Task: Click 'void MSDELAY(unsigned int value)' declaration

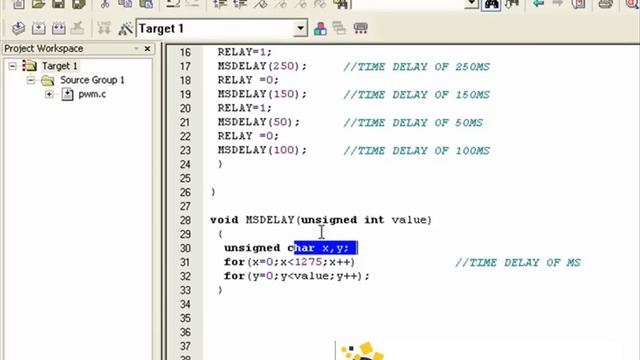Action: (x=321, y=220)
